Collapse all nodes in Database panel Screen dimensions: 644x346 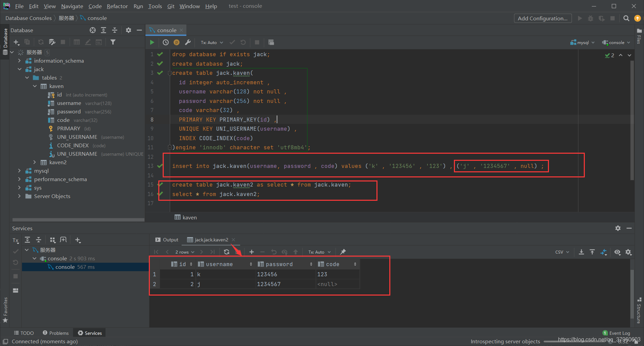click(115, 30)
